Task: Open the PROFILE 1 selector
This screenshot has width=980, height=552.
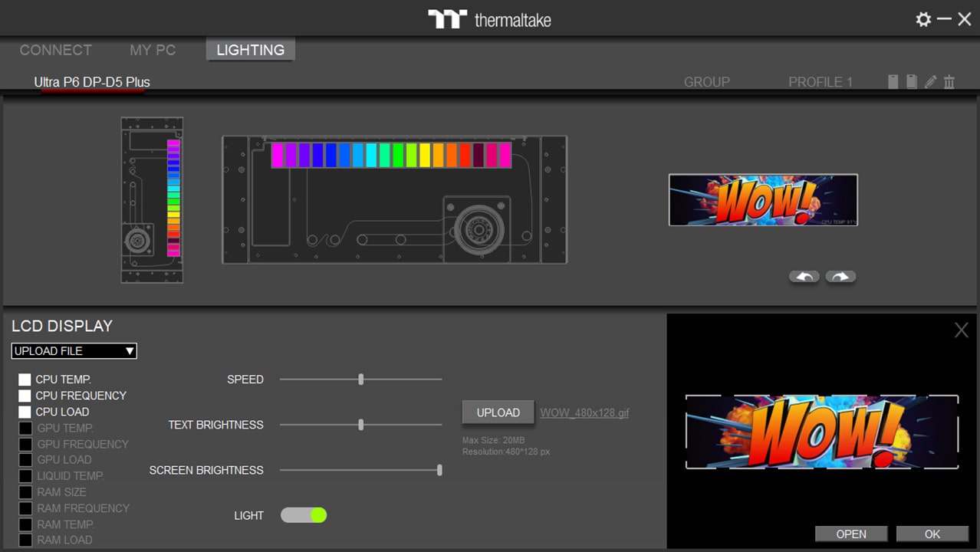Action: coord(821,82)
